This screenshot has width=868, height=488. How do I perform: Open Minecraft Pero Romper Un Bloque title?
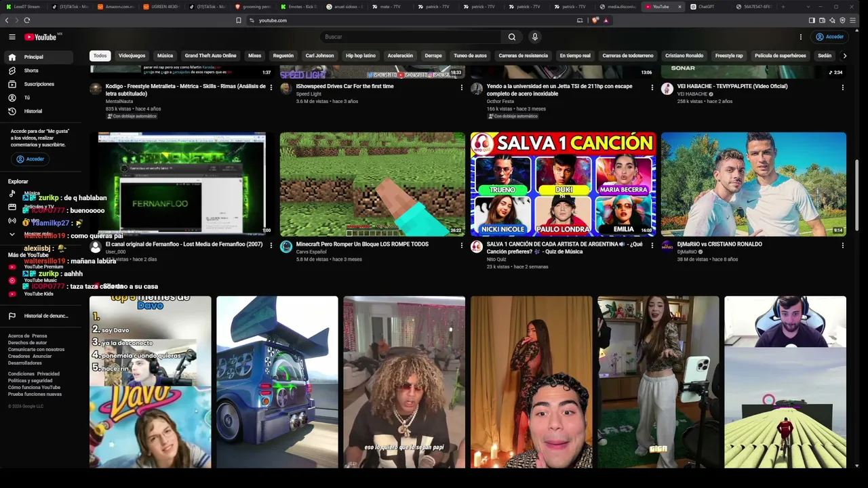click(362, 244)
